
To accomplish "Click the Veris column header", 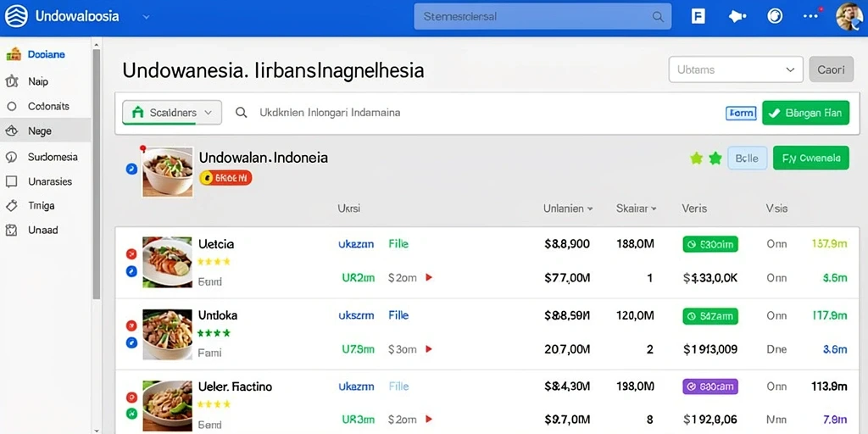I will pyautogui.click(x=694, y=209).
